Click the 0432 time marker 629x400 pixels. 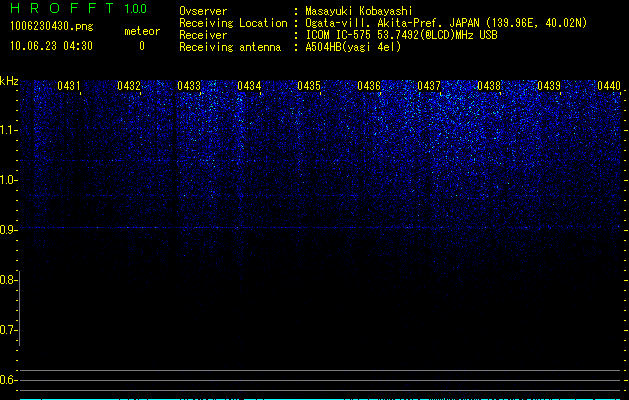pos(129,85)
